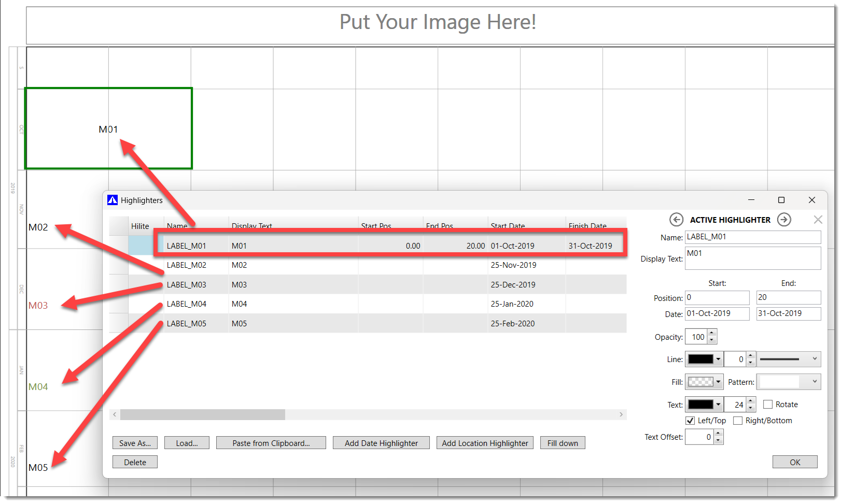Screen dimensions: 842x504
Task: Maximize the Highlighters dialog
Action: point(781,200)
